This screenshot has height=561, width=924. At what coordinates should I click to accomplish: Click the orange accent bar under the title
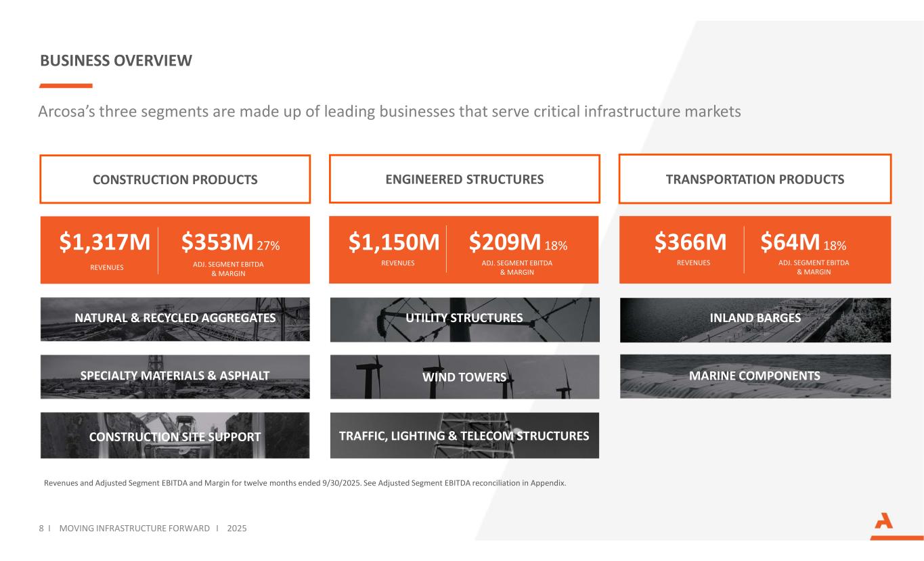[66, 86]
